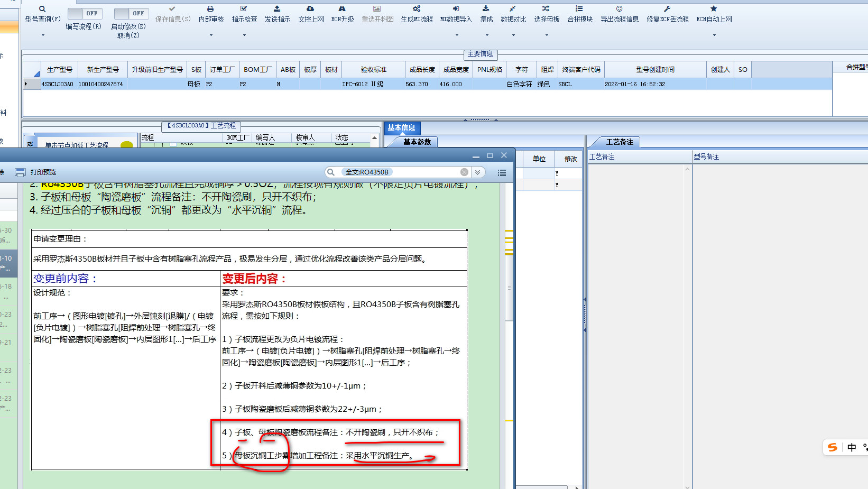Switch to the 基本参数 tab
The height and width of the screenshot is (489, 868).
[417, 142]
